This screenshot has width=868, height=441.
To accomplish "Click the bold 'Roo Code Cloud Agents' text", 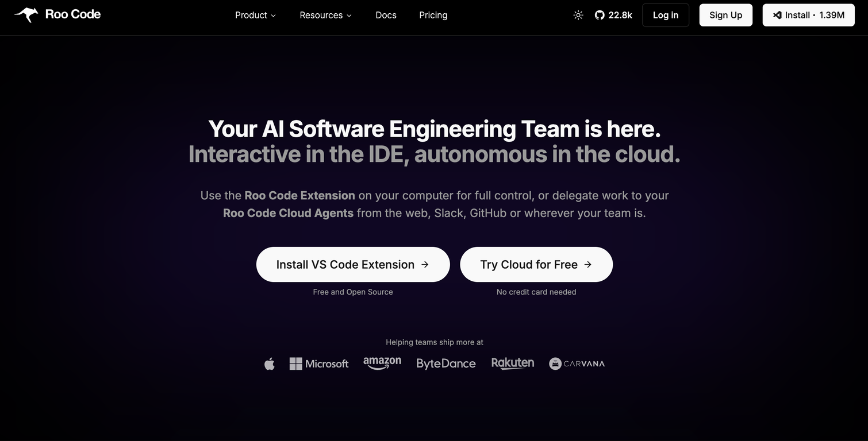I will [x=288, y=213].
